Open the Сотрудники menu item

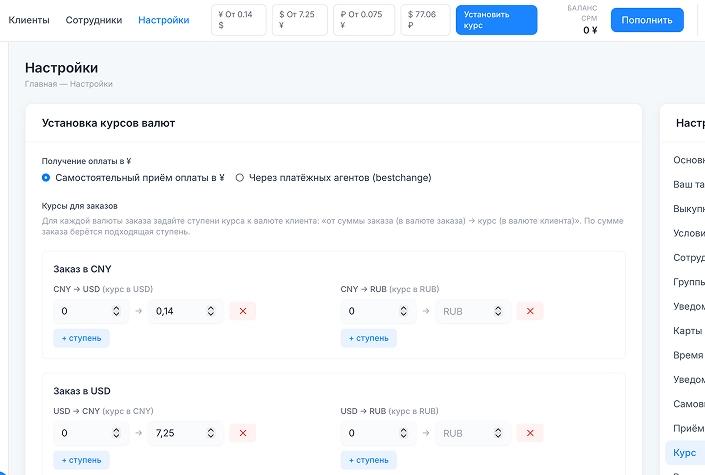(94, 20)
